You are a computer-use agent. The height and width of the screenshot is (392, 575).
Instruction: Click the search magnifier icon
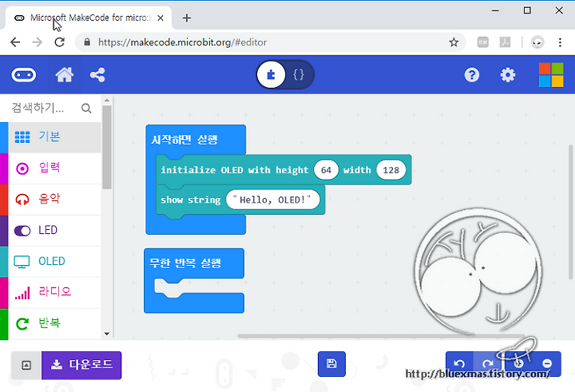(x=86, y=108)
